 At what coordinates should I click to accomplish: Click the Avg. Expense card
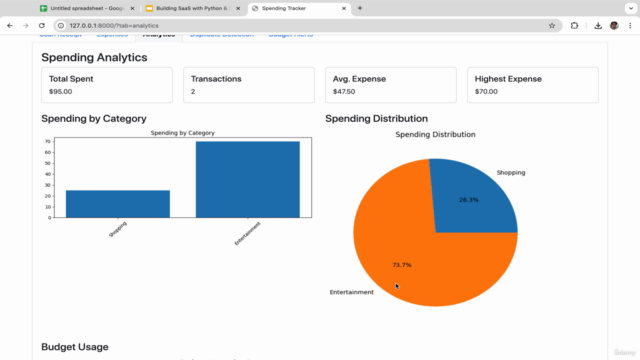click(391, 85)
